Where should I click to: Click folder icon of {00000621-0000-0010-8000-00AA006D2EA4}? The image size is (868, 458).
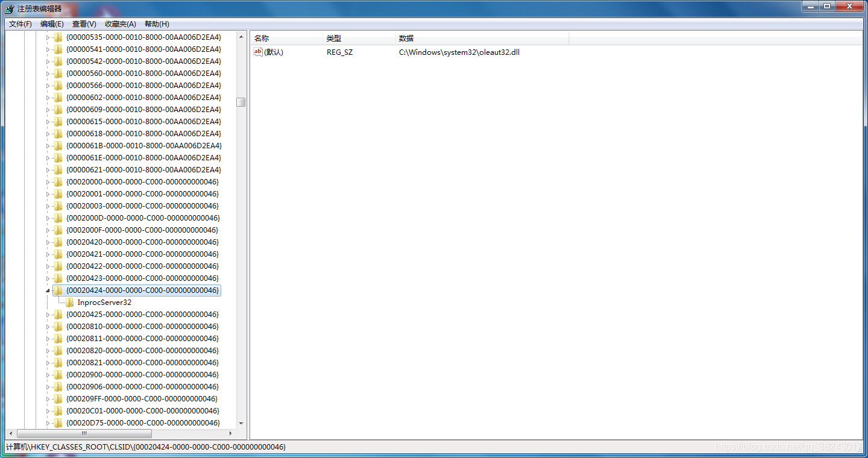[58, 170]
